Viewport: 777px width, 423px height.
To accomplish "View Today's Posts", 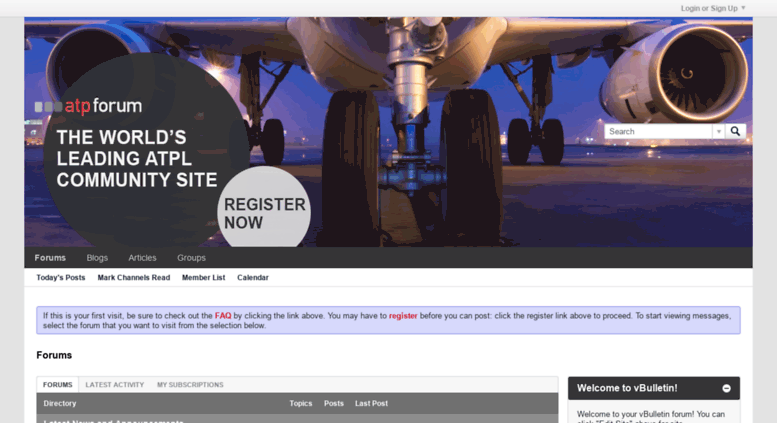I will click(60, 277).
